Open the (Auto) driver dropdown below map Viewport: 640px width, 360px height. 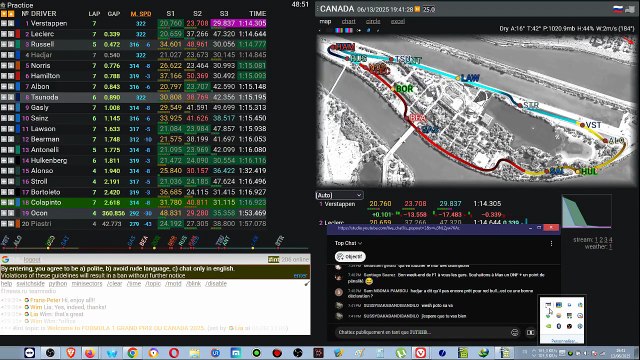tap(339, 195)
